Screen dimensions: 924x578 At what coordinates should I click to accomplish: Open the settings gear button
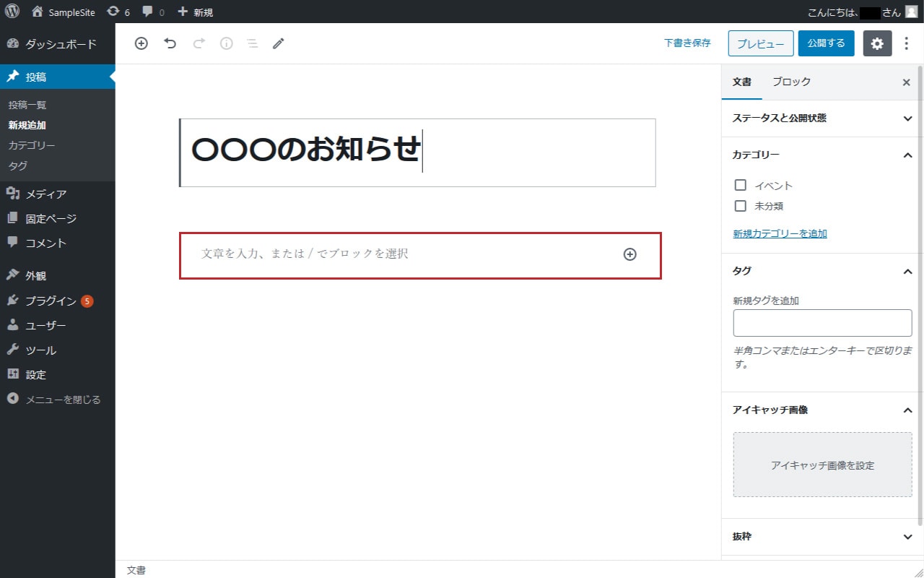coord(877,43)
